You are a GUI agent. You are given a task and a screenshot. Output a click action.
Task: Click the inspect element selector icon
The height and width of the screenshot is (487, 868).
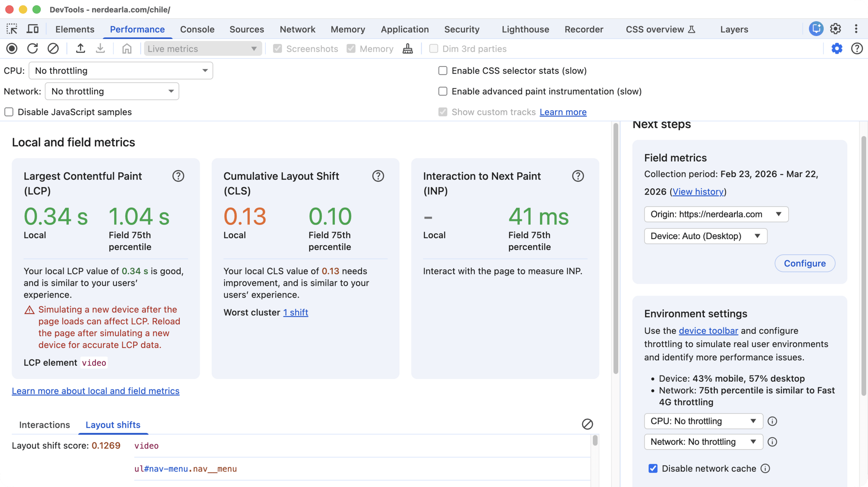pyautogui.click(x=12, y=29)
